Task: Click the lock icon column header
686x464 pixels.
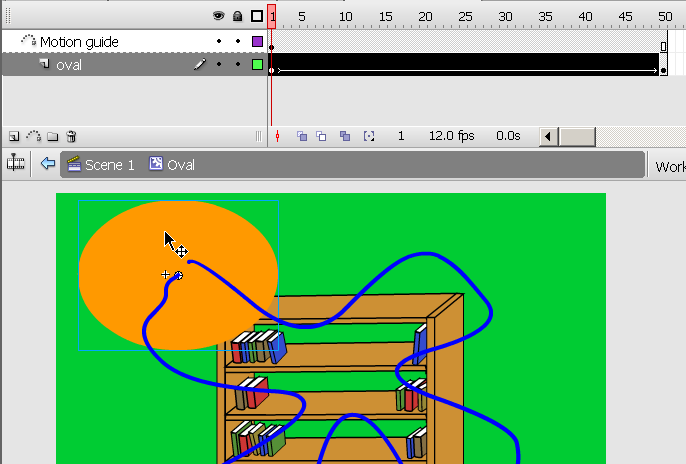Action: coord(237,16)
